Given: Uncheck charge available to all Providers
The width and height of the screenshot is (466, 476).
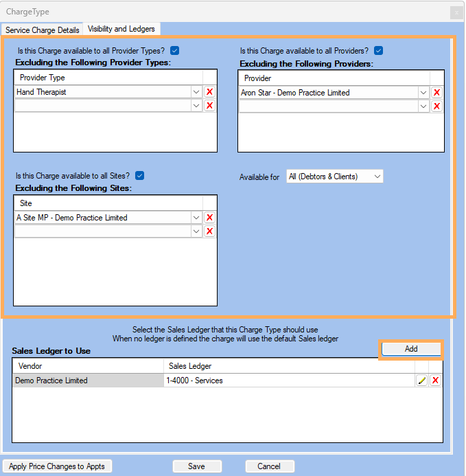Looking at the screenshot, I should tap(378, 50).
